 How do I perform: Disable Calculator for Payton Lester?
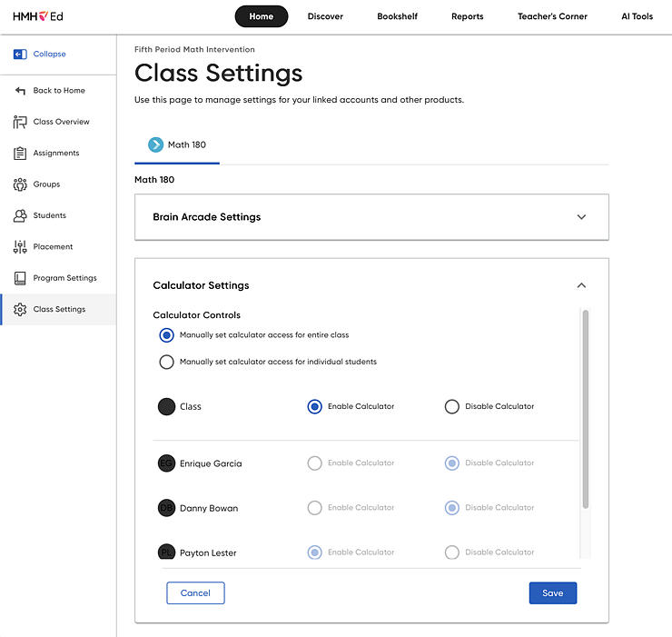pyautogui.click(x=451, y=552)
